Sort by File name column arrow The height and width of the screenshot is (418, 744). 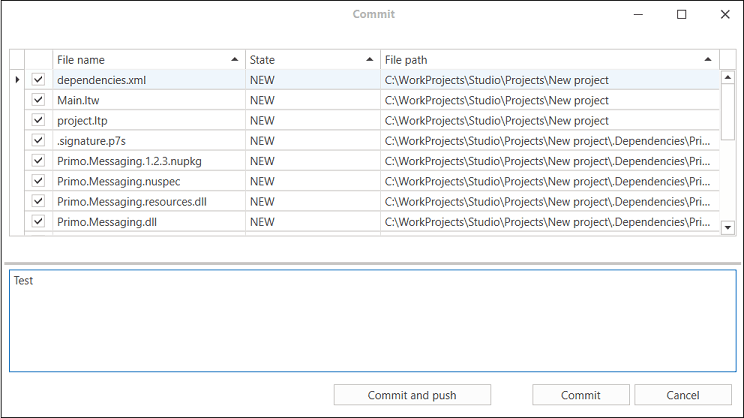[235, 60]
